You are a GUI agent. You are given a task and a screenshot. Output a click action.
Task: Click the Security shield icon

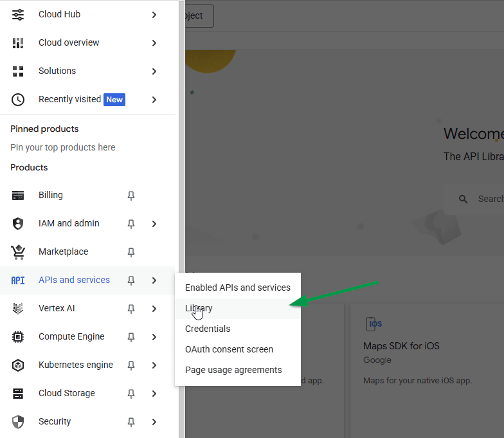(18, 422)
